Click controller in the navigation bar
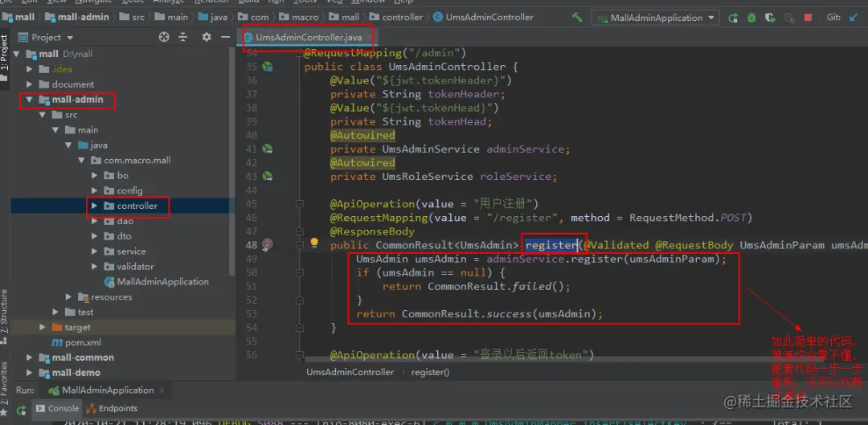The image size is (868, 425). click(396, 17)
